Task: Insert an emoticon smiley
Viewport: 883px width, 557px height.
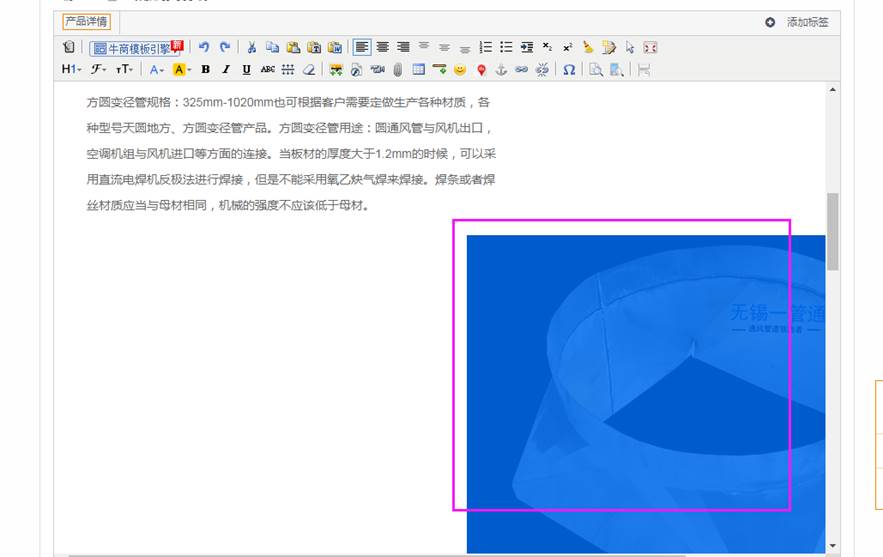Action: [x=460, y=69]
